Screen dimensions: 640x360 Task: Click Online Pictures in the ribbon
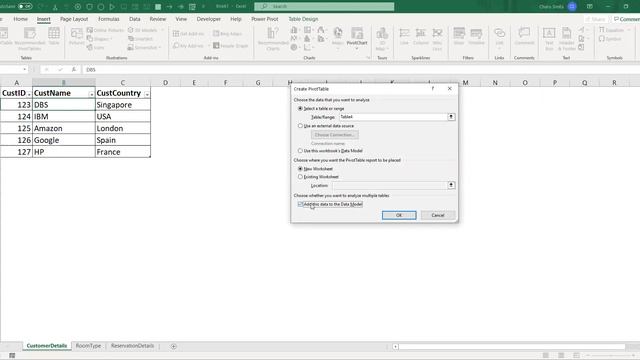(105, 30)
